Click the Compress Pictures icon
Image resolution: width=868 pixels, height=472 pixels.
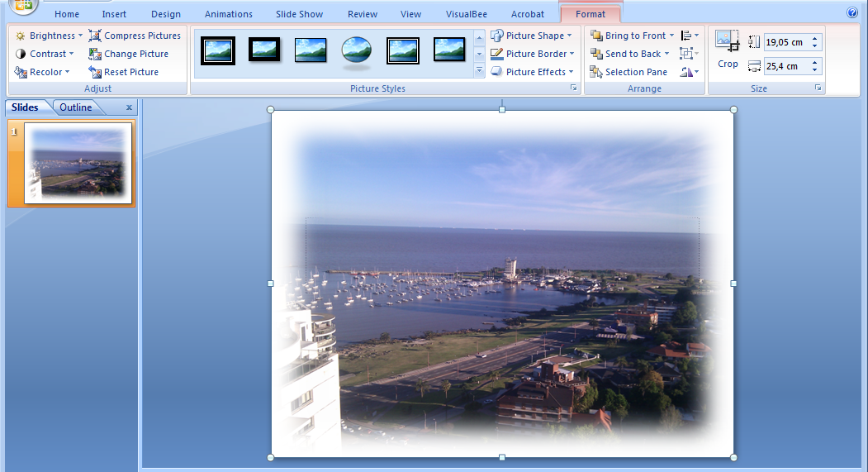tap(95, 36)
